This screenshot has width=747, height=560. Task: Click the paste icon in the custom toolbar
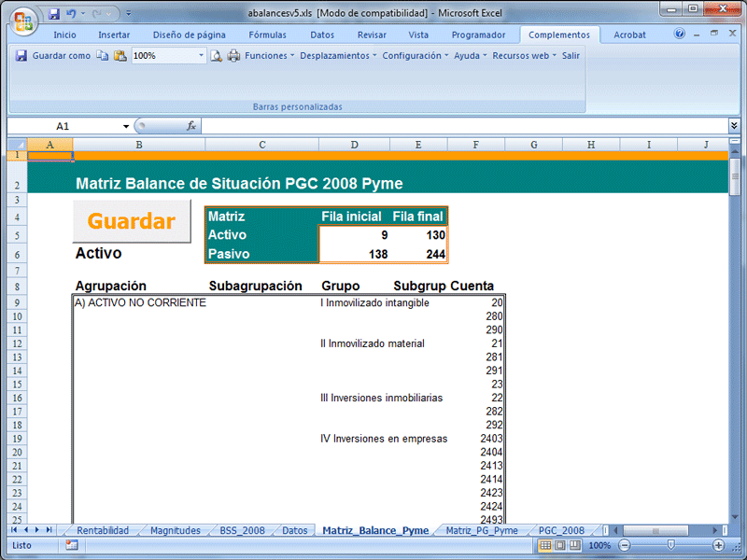pyautogui.click(x=120, y=56)
